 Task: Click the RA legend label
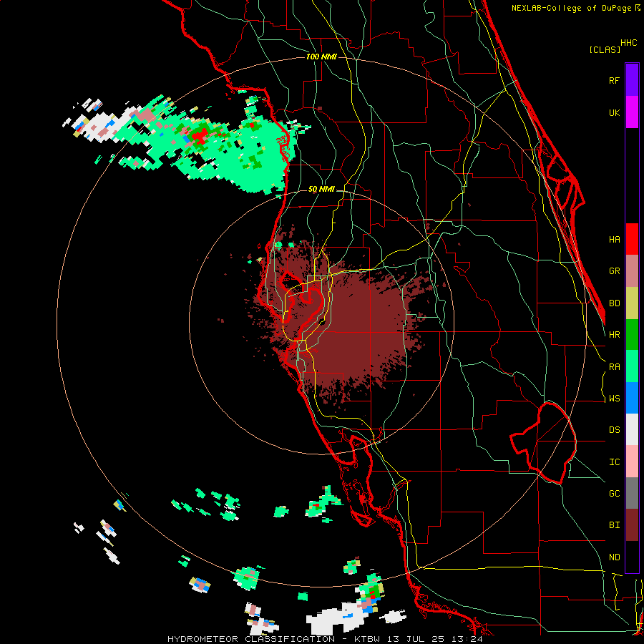614,367
